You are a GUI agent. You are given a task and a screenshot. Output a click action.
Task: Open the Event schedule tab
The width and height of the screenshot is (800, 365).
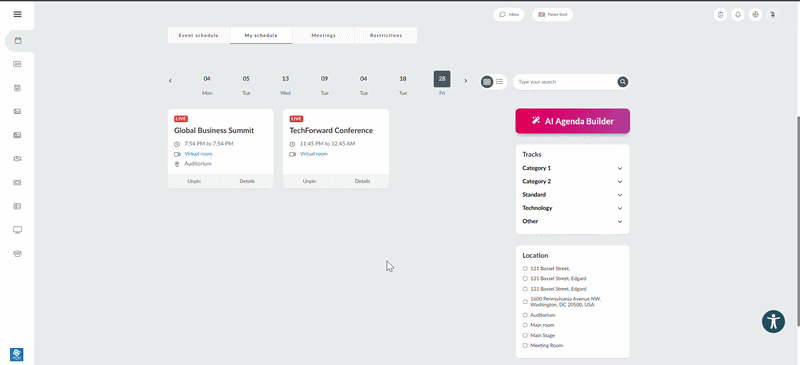pyautogui.click(x=198, y=35)
